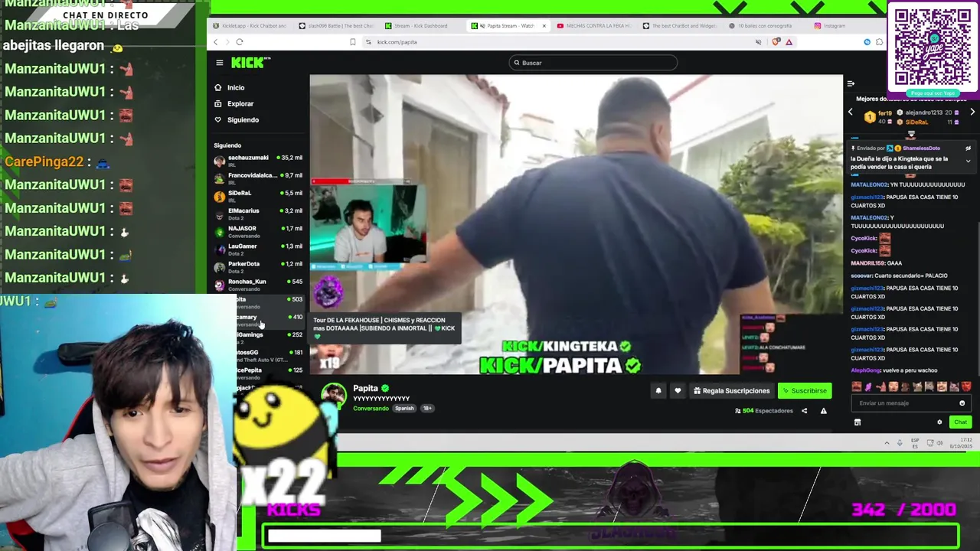This screenshot has height=551, width=980.
Task: Open ParkerDota channel in the sidebar
Action: [x=258, y=266]
